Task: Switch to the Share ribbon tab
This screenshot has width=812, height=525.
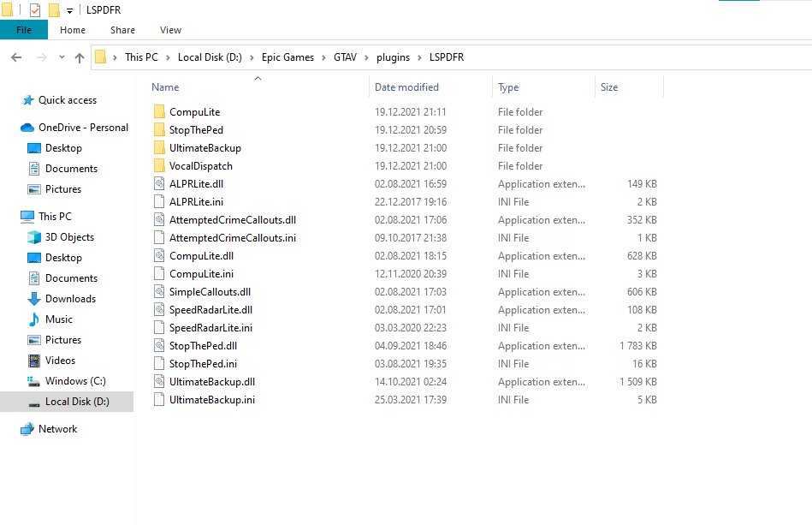Action: pyautogui.click(x=122, y=30)
